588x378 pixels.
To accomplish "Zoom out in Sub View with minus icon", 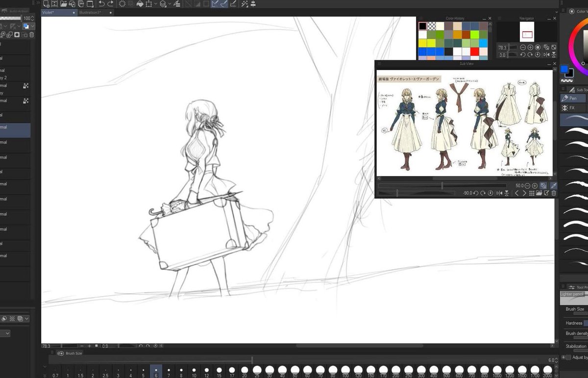I will coord(527,186).
